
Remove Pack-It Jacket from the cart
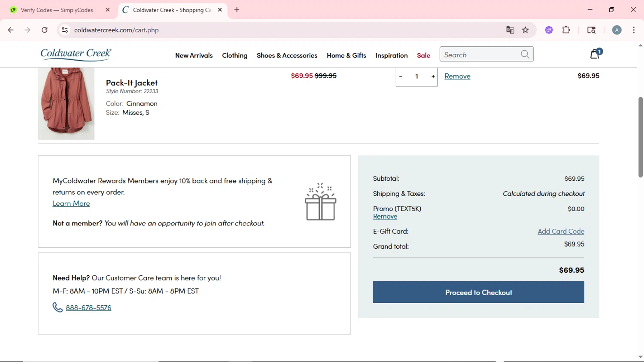(x=458, y=76)
